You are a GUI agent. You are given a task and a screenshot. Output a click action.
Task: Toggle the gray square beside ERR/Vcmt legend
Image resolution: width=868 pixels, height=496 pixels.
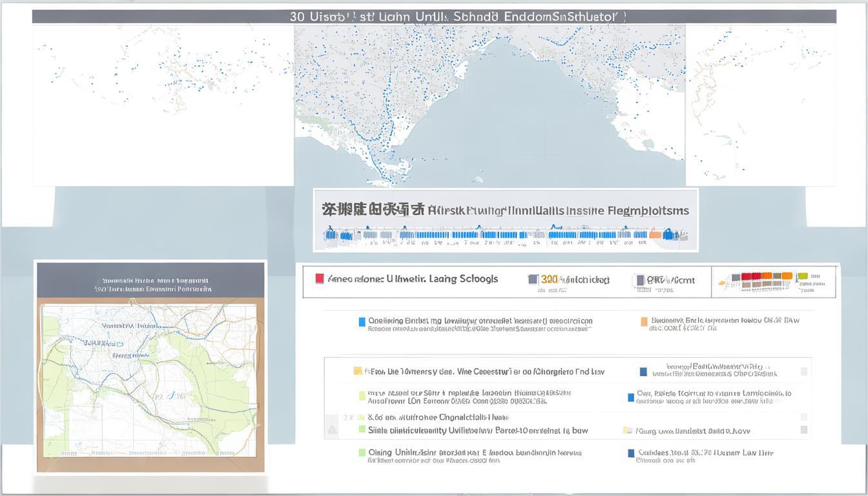pyautogui.click(x=640, y=280)
